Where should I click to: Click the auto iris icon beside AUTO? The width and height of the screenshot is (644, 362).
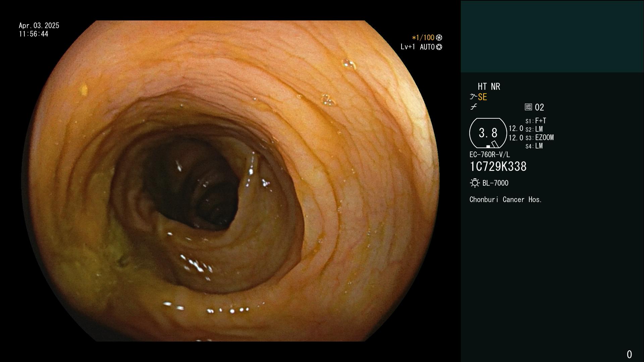439,47
